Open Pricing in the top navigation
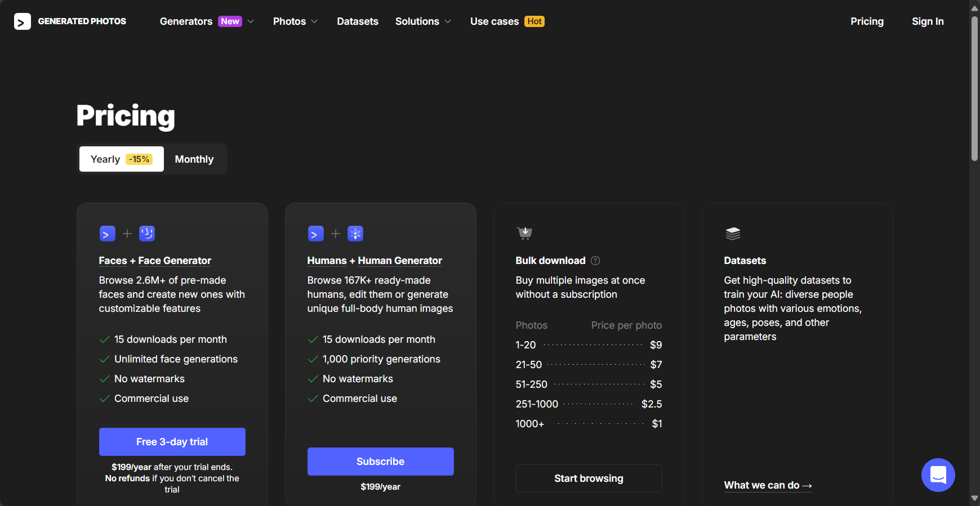Image resolution: width=980 pixels, height=506 pixels. 867,21
